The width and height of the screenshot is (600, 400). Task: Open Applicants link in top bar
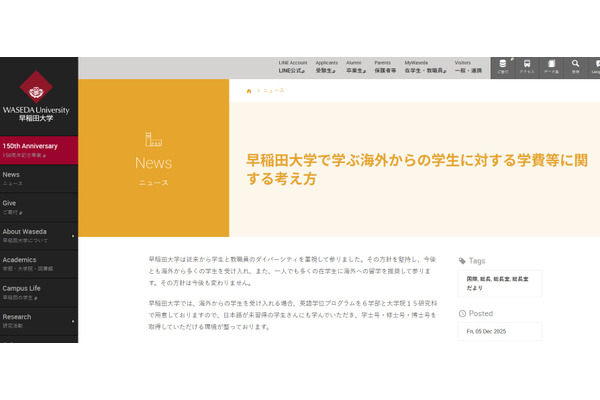(326, 67)
